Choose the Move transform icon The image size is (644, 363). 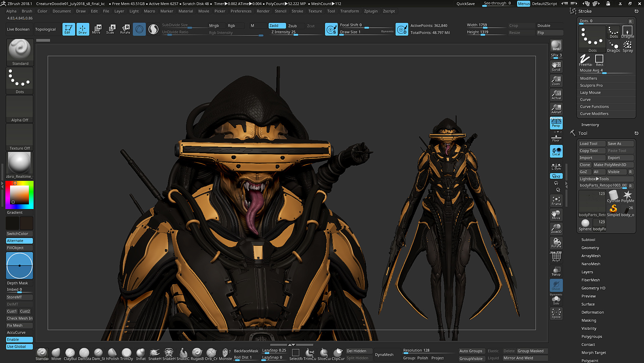(x=96, y=29)
